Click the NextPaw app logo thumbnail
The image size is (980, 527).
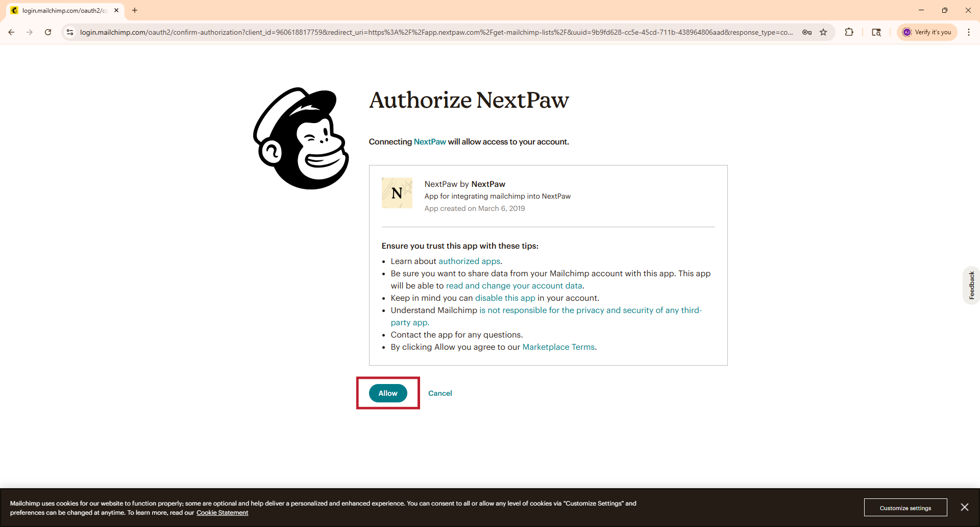pos(397,193)
